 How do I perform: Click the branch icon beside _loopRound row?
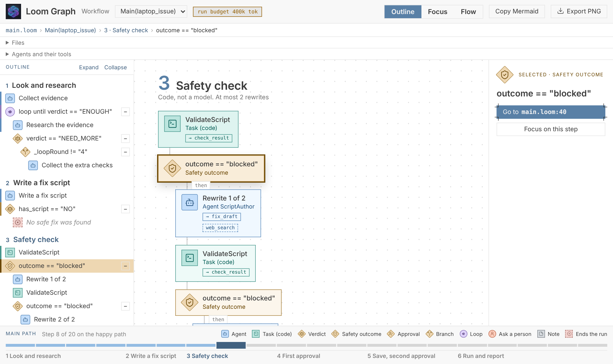(x=26, y=152)
